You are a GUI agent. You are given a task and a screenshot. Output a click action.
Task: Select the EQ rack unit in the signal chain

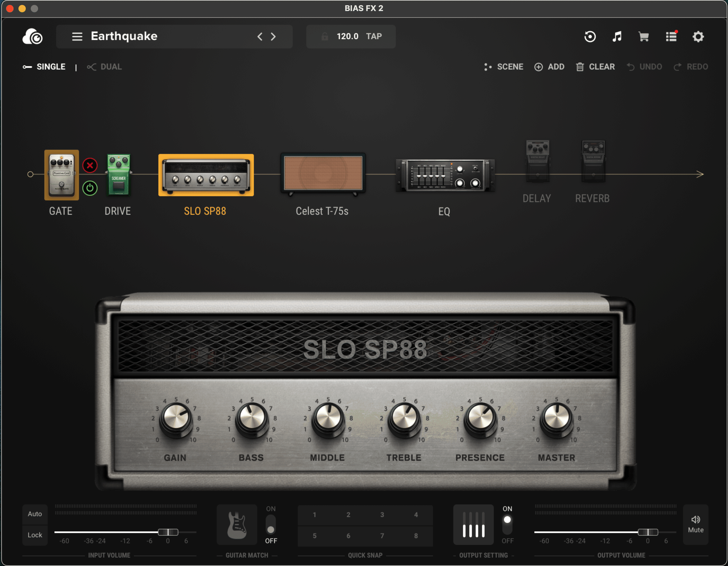(445, 175)
